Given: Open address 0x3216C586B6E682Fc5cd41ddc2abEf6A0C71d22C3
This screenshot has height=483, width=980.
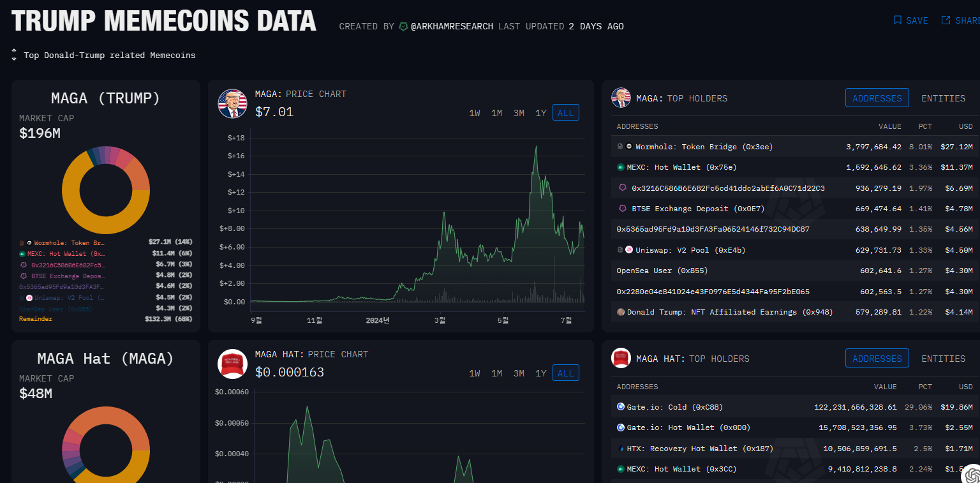Looking at the screenshot, I should coord(728,188).
